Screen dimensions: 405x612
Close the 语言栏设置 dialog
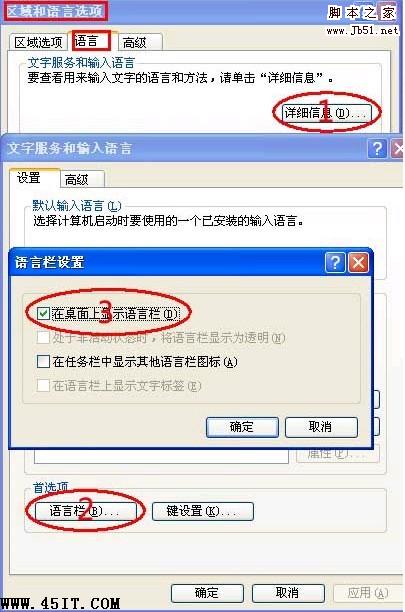[358, 263]
